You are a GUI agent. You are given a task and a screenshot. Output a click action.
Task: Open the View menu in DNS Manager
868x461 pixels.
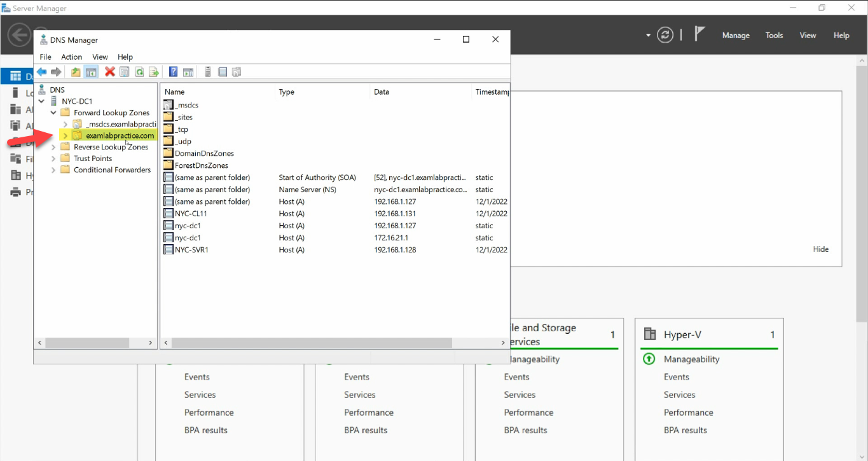[100, 57]
